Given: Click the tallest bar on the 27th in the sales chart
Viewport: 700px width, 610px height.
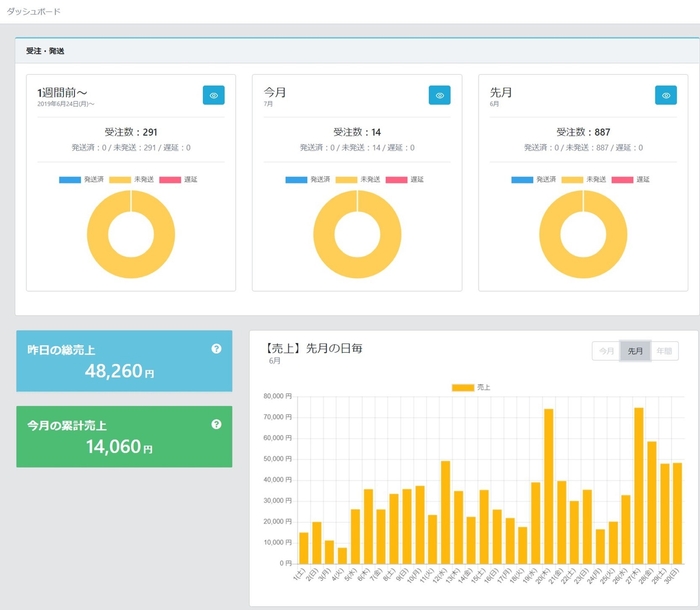Looking at the screenshot, I should tap(638, 485).
